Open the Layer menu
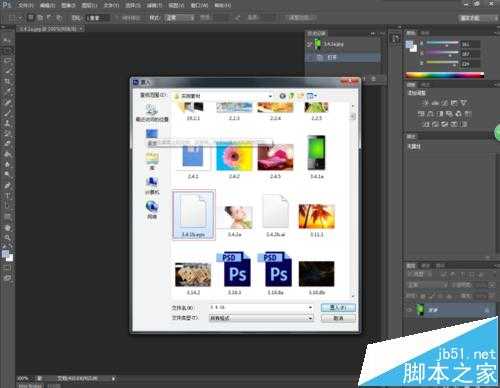This screenshot has height=388, width=500. pyautogui.click(x=89, y=5)
